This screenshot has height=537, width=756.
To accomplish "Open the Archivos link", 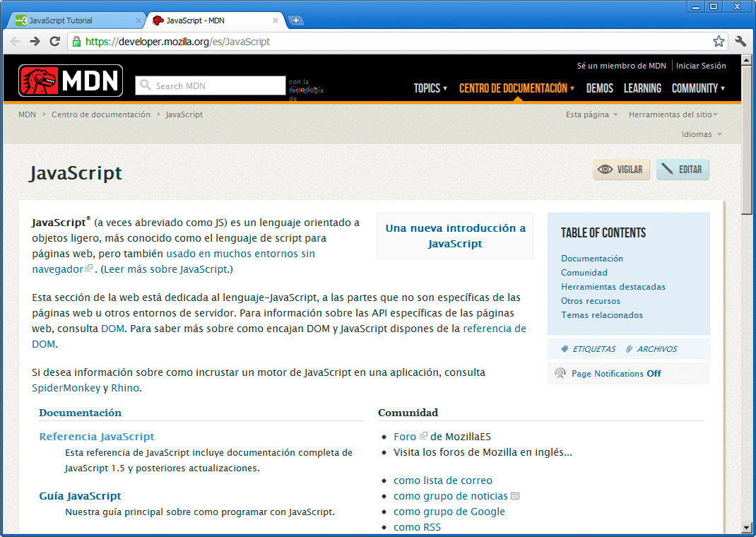I will [x=656, y=349].
